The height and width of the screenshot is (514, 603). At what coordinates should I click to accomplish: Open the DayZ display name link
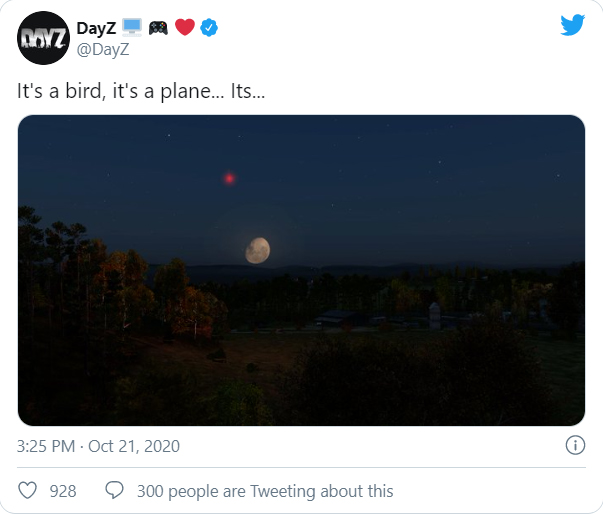click(x=96, y=28)
